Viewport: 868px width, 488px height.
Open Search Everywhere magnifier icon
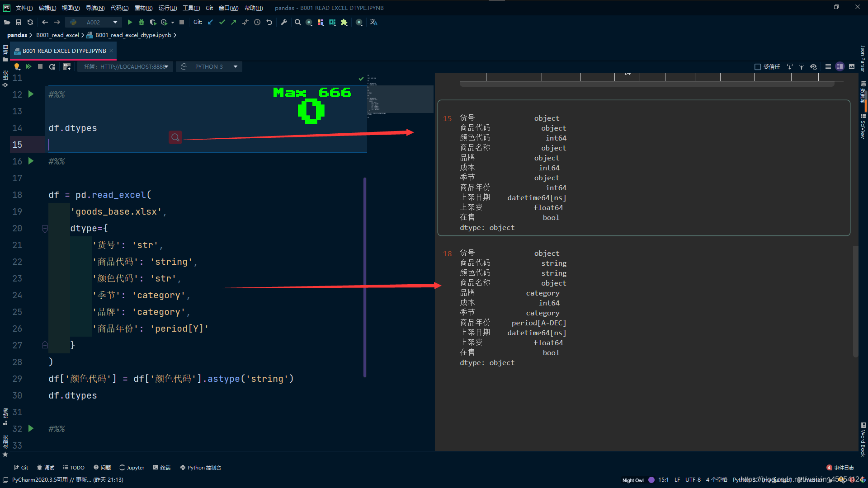297,22
